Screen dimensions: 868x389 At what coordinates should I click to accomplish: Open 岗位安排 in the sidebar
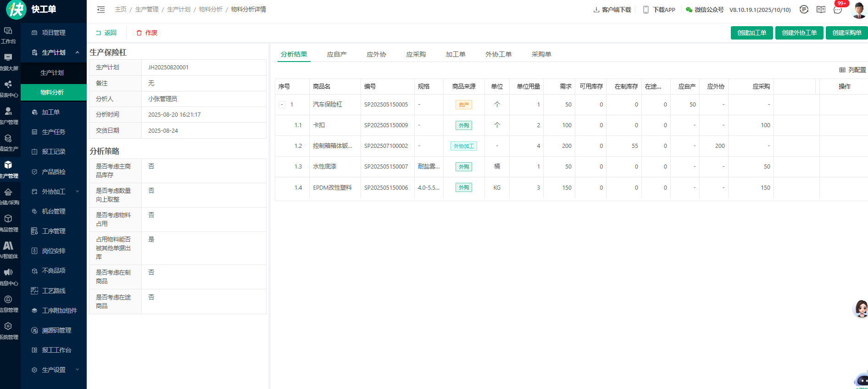tap(54, 251)
